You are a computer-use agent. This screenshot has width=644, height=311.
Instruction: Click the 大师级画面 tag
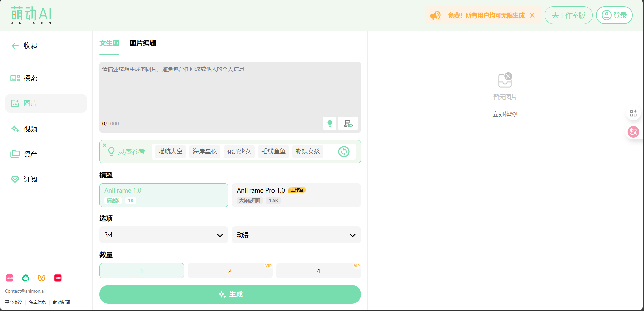tap(250, 200)
